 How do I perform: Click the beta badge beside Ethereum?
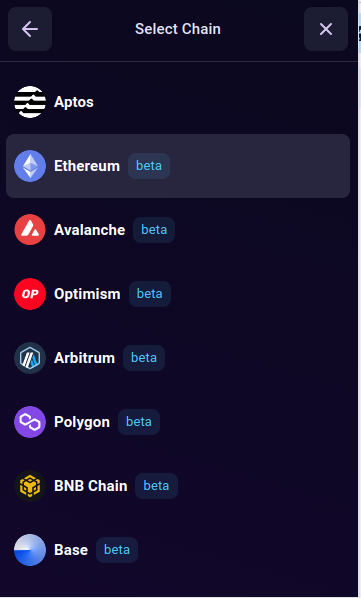click(x=149, y=166)
